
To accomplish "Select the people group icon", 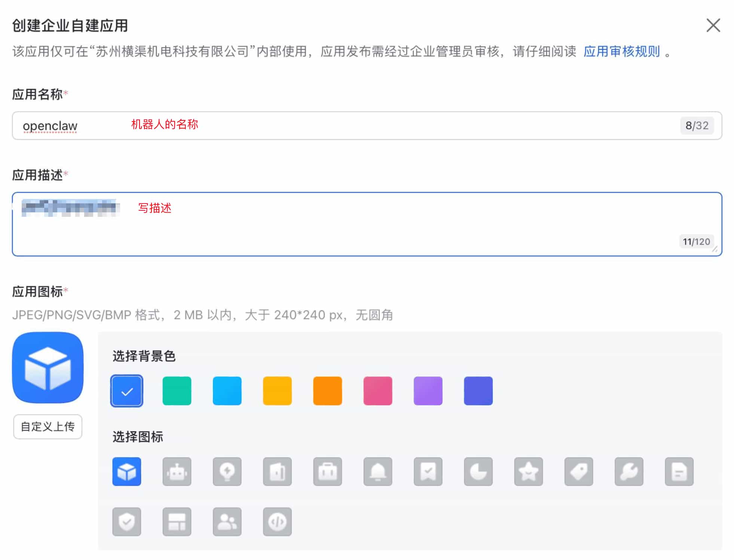I will pyautogui.click(x=227, y=521).
